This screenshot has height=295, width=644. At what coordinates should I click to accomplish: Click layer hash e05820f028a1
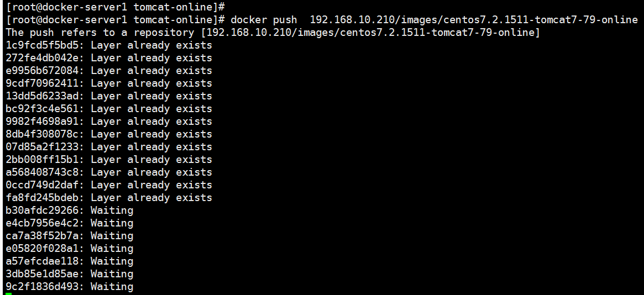coord(43,249)
